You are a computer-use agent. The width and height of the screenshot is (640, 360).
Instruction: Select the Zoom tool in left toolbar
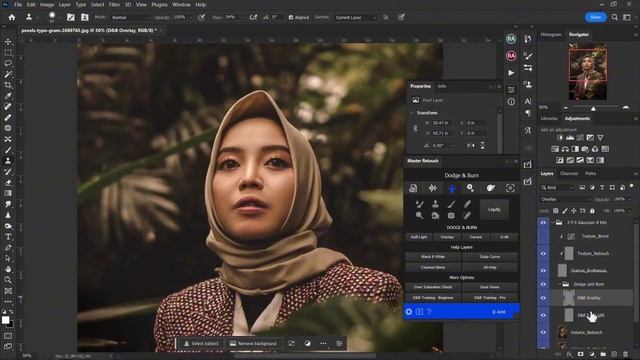pyautogui.click(x=8, y=280)
